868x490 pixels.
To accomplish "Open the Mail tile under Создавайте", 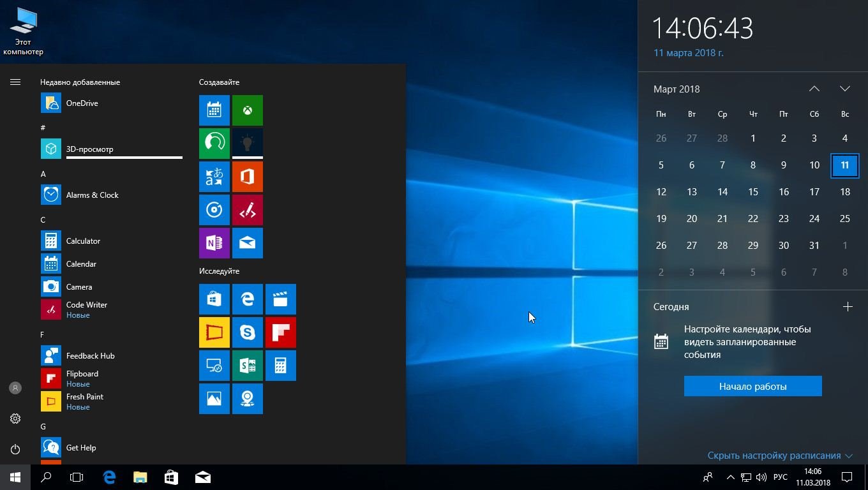I will [248, 243].
